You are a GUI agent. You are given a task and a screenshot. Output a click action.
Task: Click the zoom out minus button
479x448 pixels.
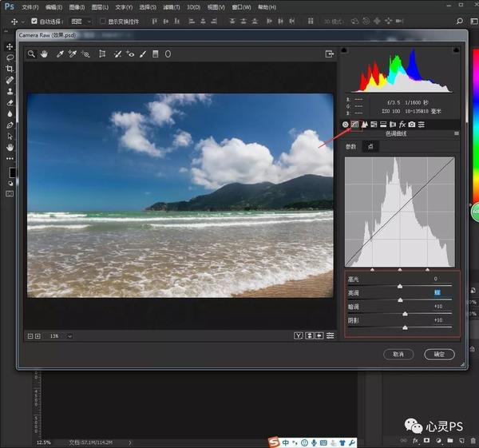click(x=30, y=336)
